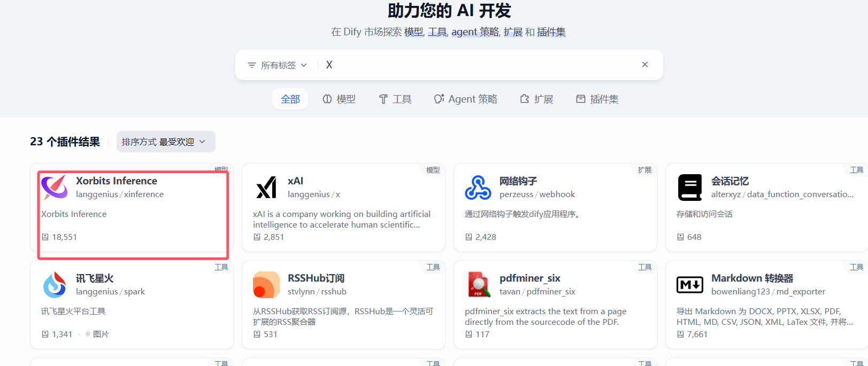Click the 扩展 type label on the 网络钩子 card
This screenshot has width=868, height=366.
(644, 170)
